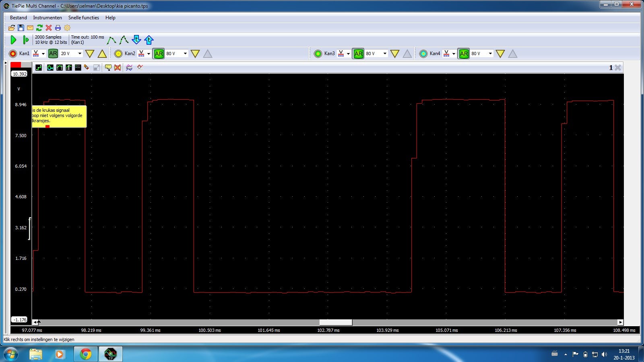Click the Kan4 yellow range-down triangle button

point(500,53)
